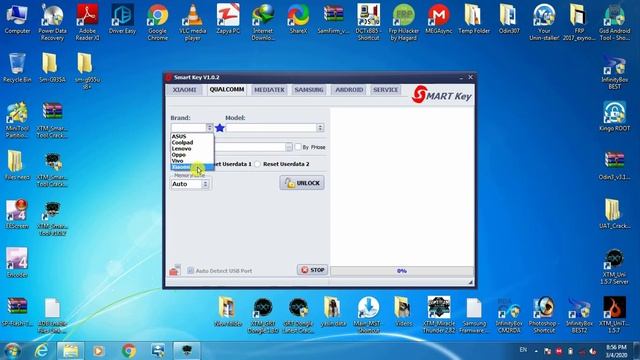This screenshot has width=640, height=360.
Task: Open the Recycle Bin
Action: pyautogui.click(x=17, y=68)
